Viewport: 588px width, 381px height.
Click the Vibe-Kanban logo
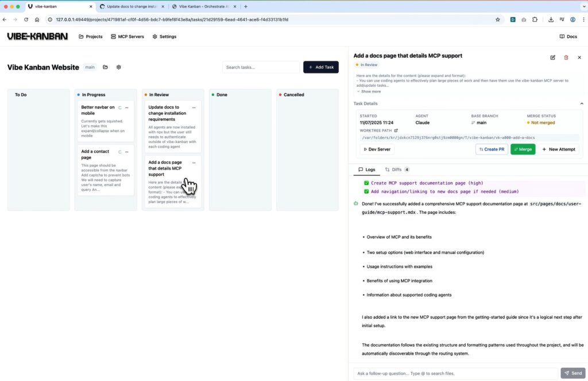37,36
